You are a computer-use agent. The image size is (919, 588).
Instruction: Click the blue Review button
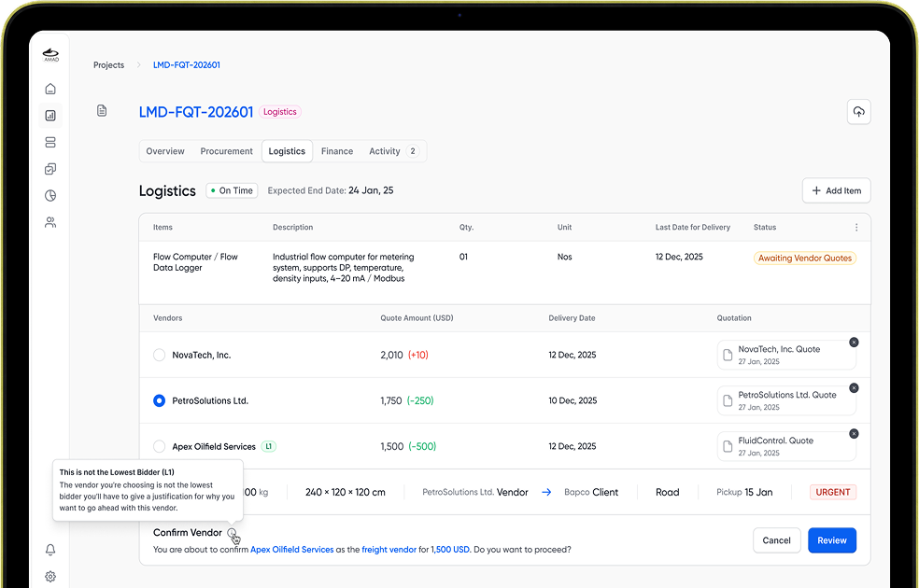point(832,540)
